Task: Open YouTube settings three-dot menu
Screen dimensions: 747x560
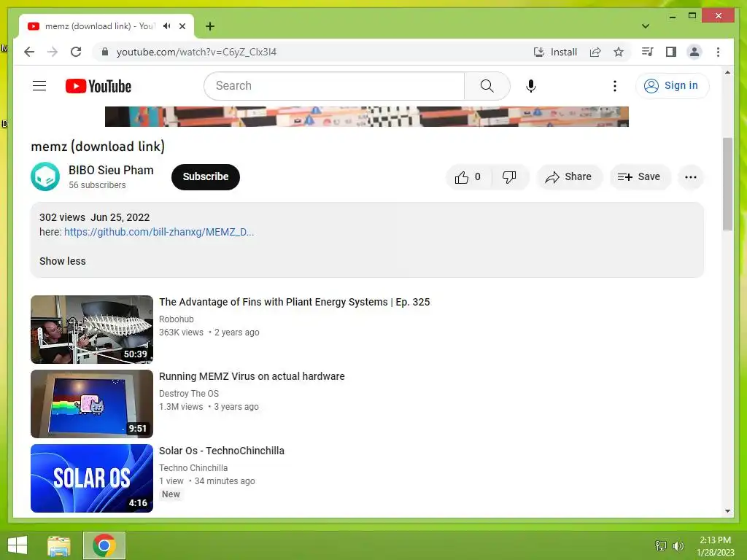Action: pyautogui.click(x=614, y=86)
